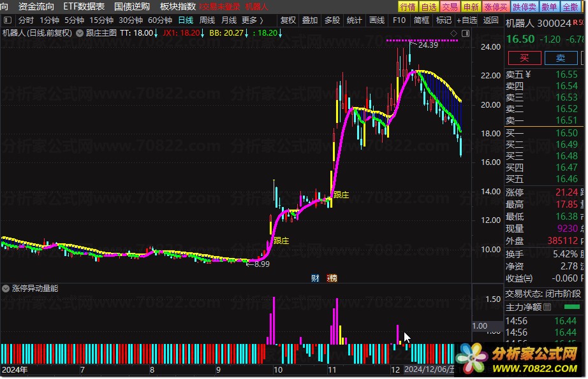
Task: Click the ¥ icon next to 卖五
Action: coord(528,74)
